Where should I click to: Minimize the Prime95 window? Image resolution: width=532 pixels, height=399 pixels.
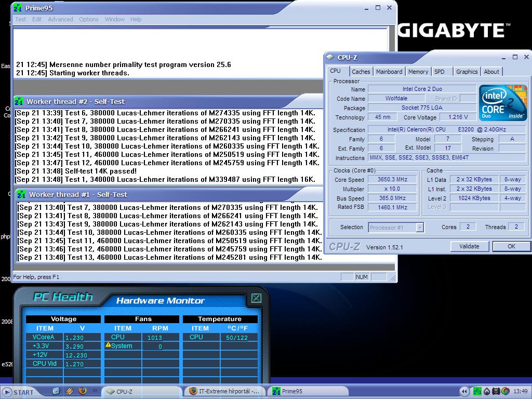pos(366,8)
